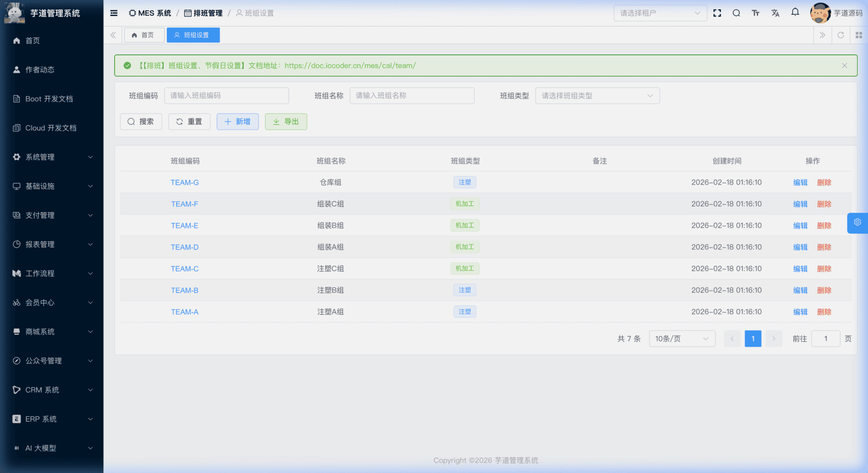The image size is (868, 473).
Task: Expand the ERP 系统 sidebar menu
Action: click(x=52, y=419)
